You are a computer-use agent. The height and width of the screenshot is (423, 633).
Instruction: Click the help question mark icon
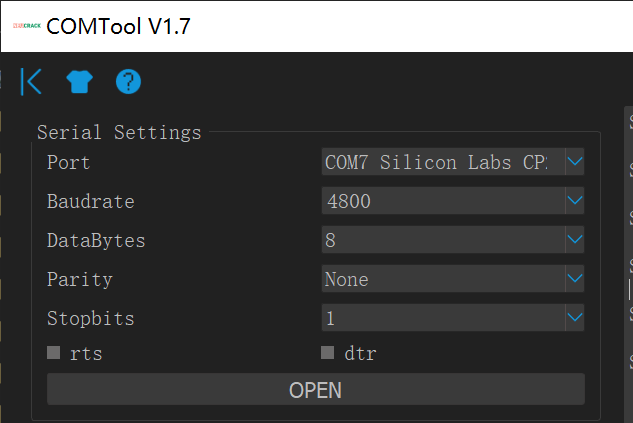[x=128, y=82]
